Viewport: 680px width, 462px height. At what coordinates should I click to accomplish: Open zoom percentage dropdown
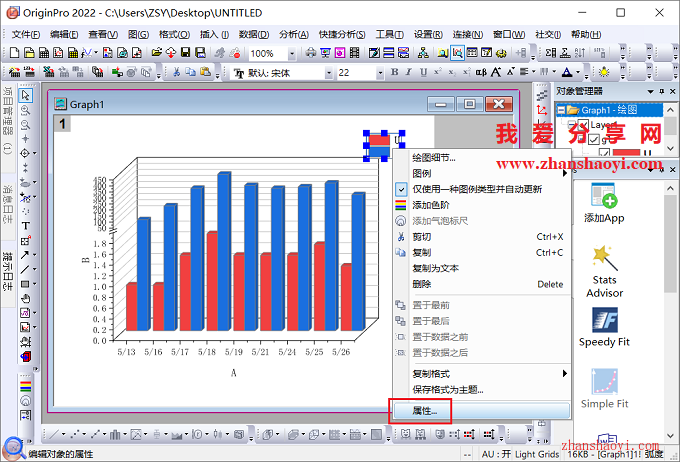[292, 54]
